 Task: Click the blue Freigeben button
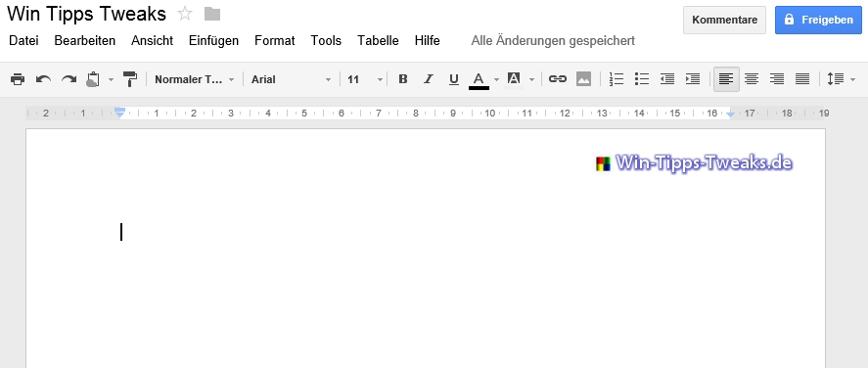coord(818,20)
